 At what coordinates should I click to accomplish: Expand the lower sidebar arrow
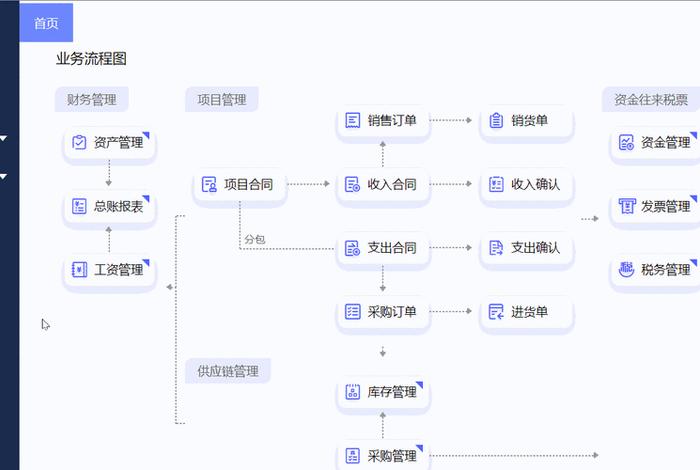point(4,176)
